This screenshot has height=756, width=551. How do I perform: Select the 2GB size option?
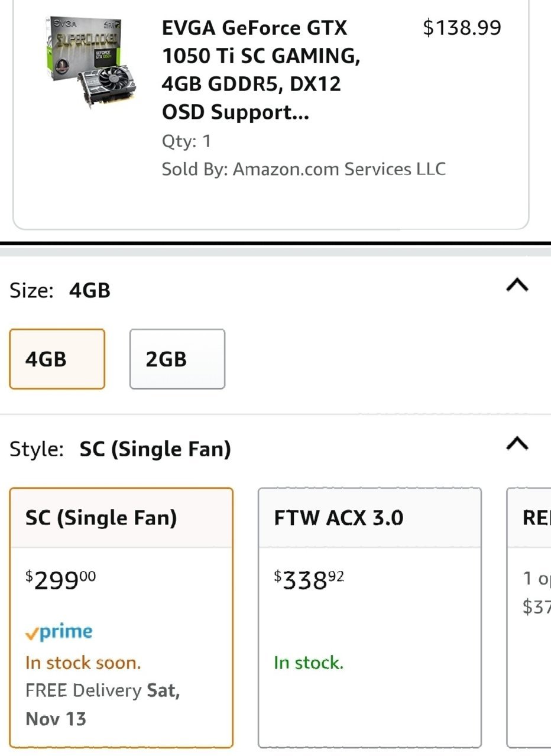(x=177, y=359)
